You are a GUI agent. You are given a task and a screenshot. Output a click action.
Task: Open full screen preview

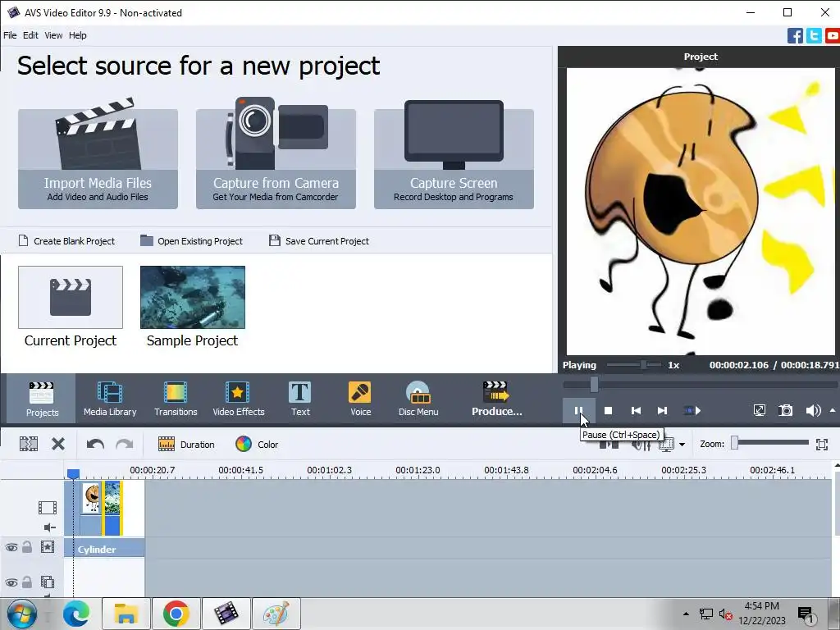pyautogui.click(x=759, y=411)
